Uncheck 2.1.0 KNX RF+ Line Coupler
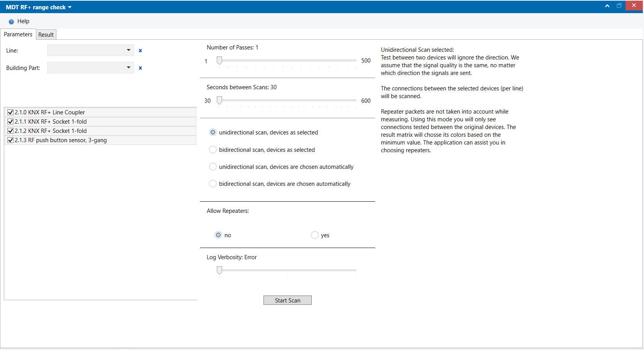644x350 pixels. (10, 112)
